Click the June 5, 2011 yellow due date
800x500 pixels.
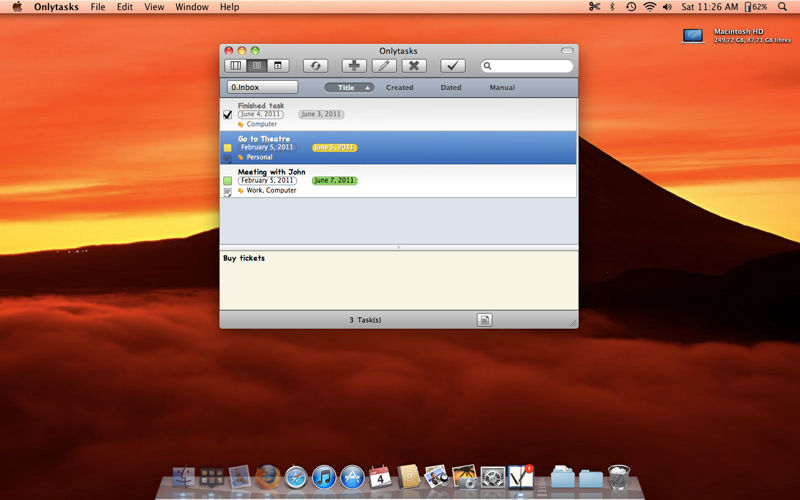click(335, 147)
